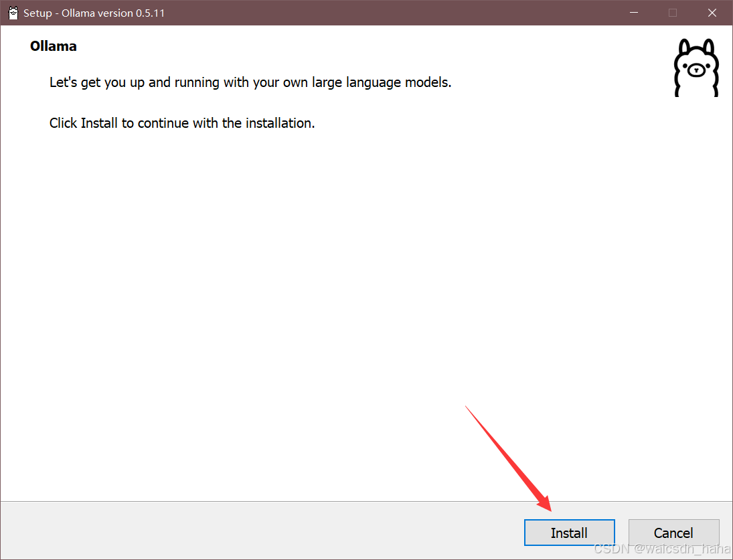The width and height of the screenshot is (733, 560).
Task: Click the bold 'Ollama' heading
Action: coord(54,46)
